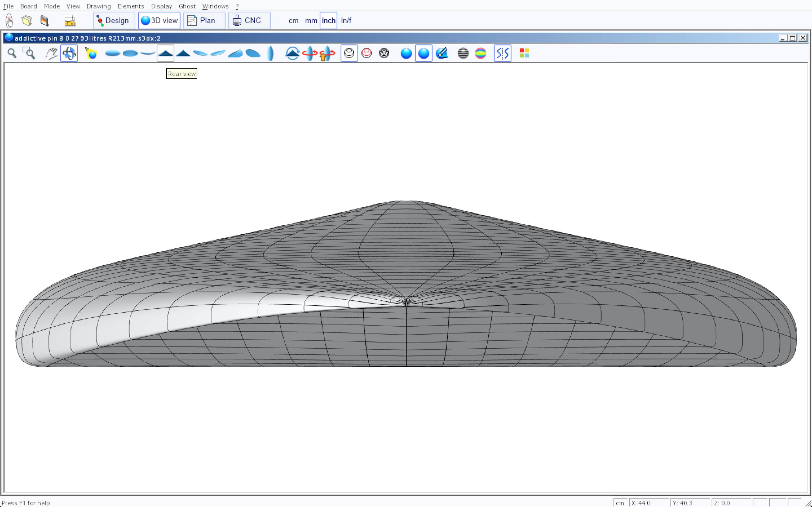Click the 3D rotate tool icon
This screenshot has height=507, width=812.
tap(69, 53)
